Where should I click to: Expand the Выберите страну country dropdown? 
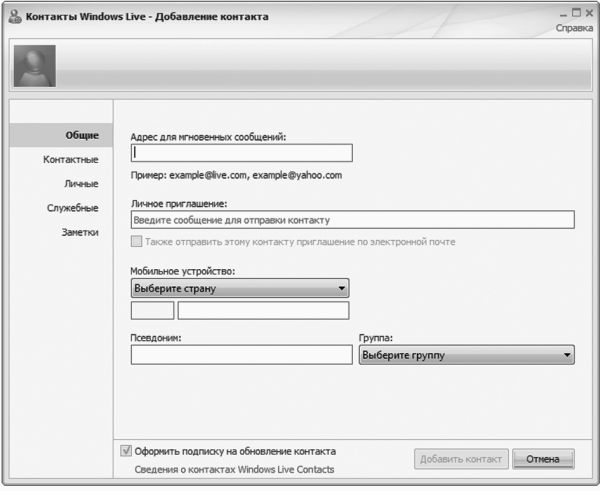tap(240, 289)
